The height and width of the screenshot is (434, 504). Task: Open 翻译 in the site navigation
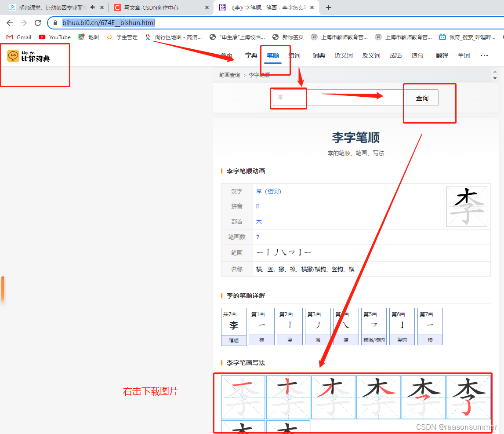pos(442,55)
